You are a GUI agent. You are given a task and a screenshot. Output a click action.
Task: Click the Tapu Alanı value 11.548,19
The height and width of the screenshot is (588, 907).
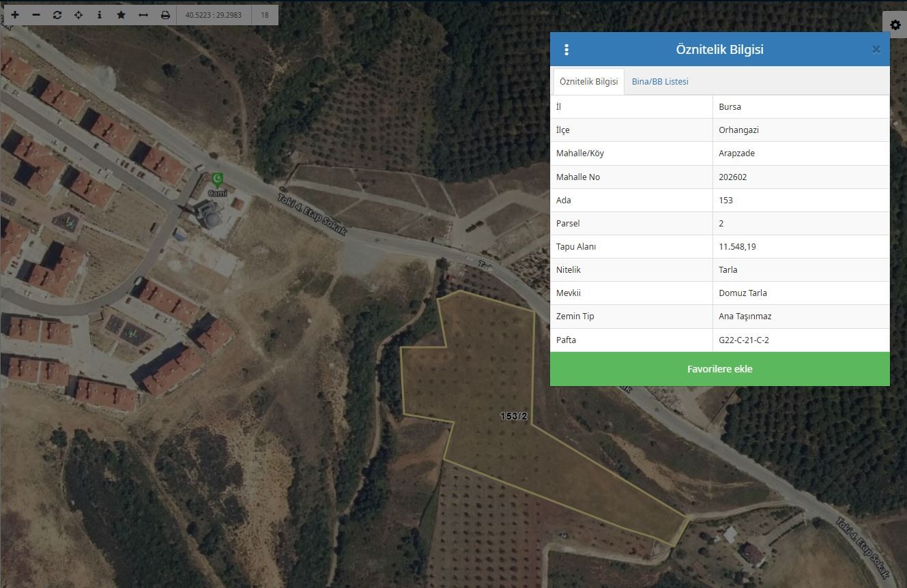(737, 246)
